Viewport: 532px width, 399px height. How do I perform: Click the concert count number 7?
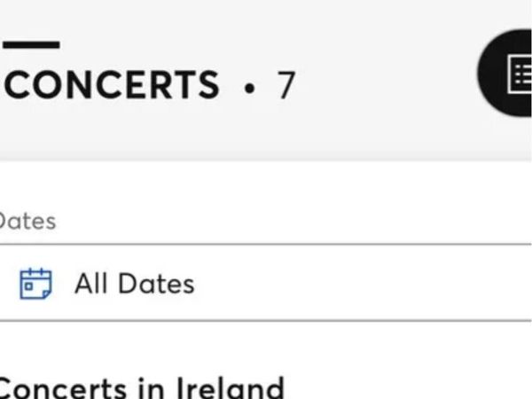[286, 85]
